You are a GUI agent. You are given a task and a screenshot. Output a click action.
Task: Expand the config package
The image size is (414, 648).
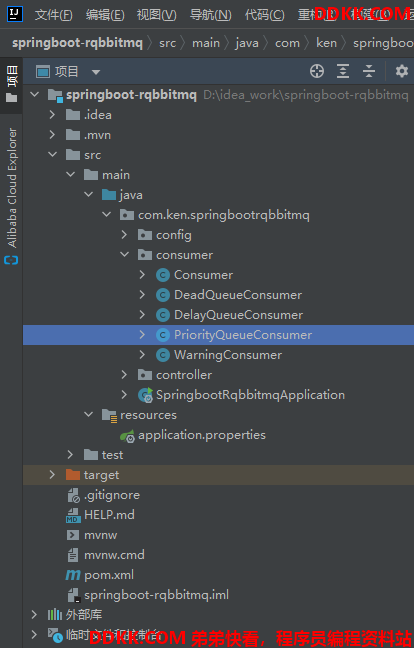pos(124,235)
